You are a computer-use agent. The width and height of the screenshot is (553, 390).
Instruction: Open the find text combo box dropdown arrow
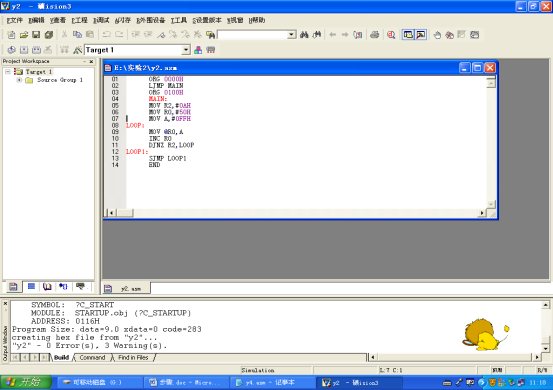point(291,35)
